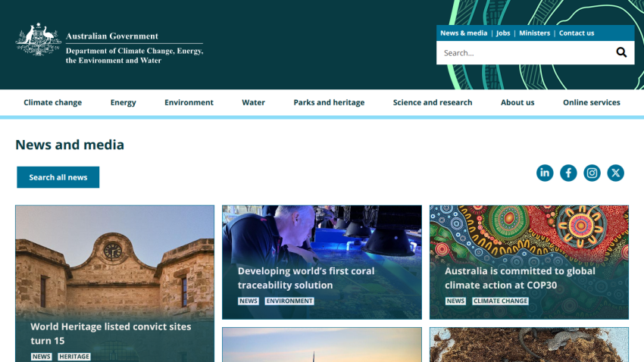Click the NEWS tag on COP30 card
Screen dimensions: 644x362
[455, 301]
